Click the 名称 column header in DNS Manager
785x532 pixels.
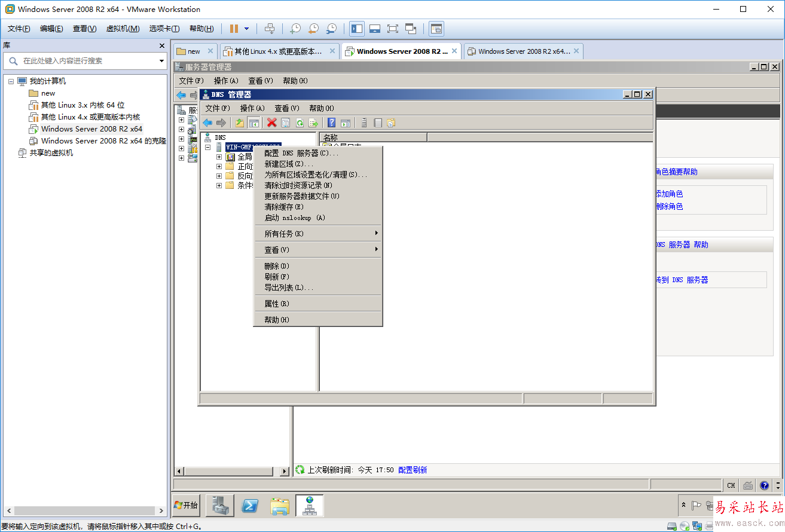[374, 137]
